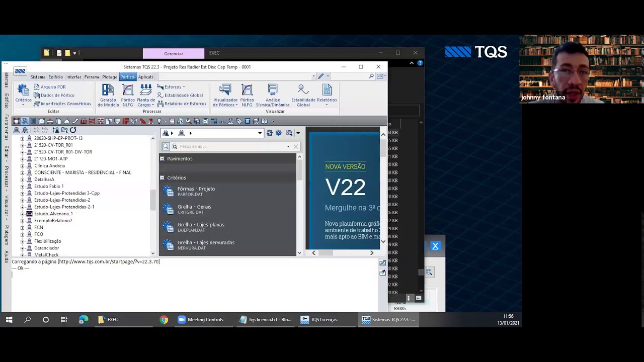Switch to the Sistema ribbon tab

tap(38, 77)
